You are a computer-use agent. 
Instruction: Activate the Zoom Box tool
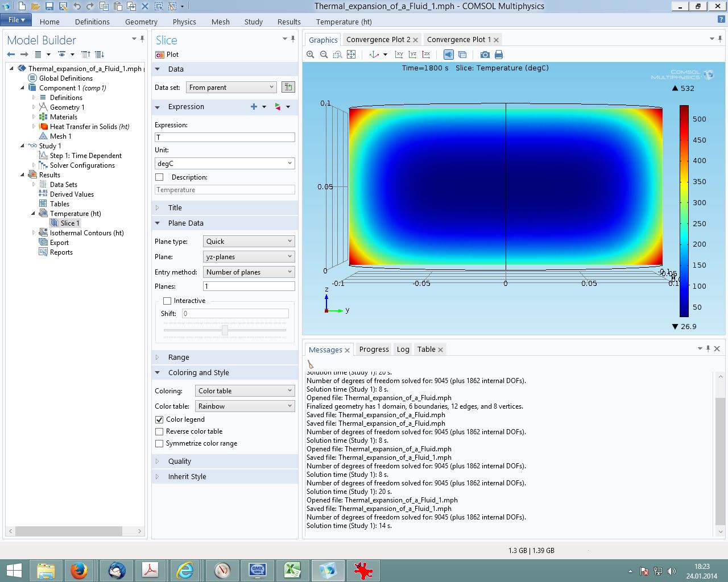coord(338,55)
